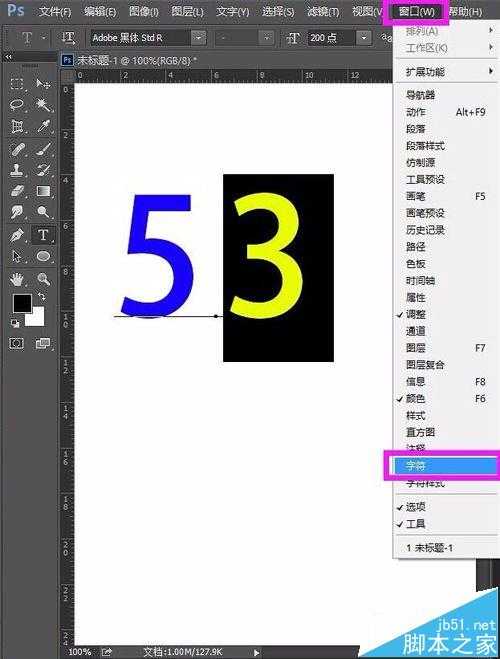Choose 字符 in Window menu
Viewport: 500px width, 659px height.
pos(445,466)
